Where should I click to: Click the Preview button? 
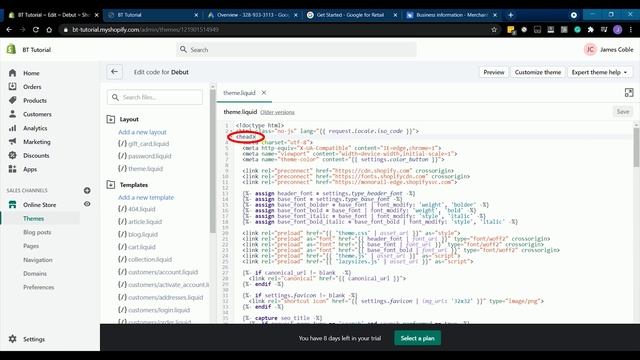point(494,72)
